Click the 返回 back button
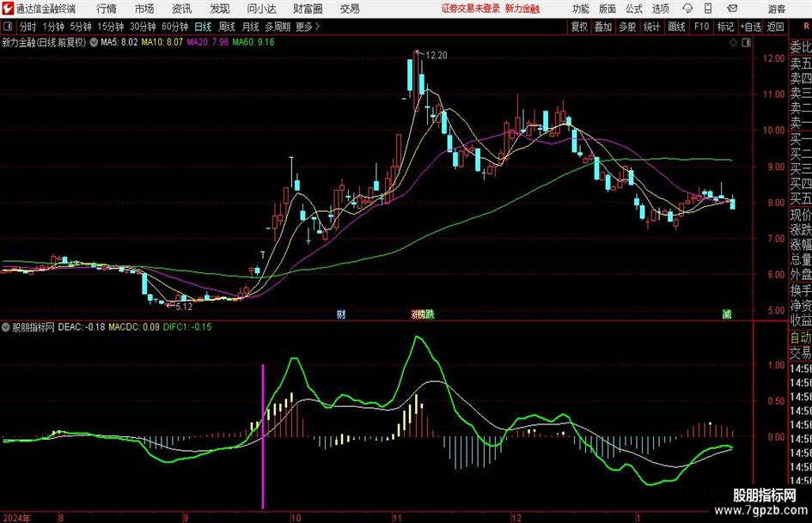The width and height of the screenshot is (812, 523). coord(775,27)
